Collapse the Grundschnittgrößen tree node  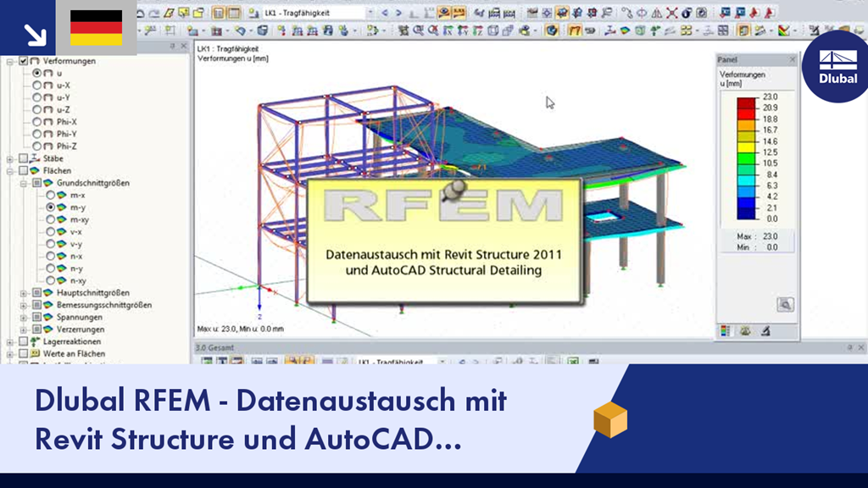23,183
